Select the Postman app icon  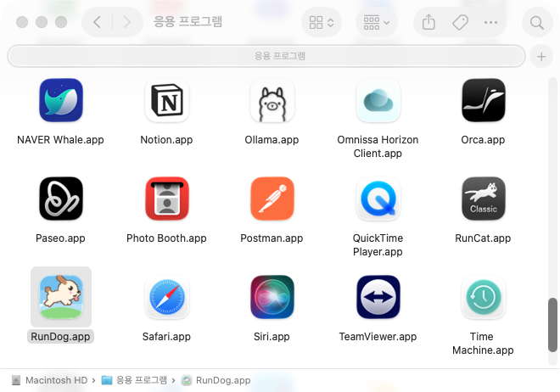(272, 199)
